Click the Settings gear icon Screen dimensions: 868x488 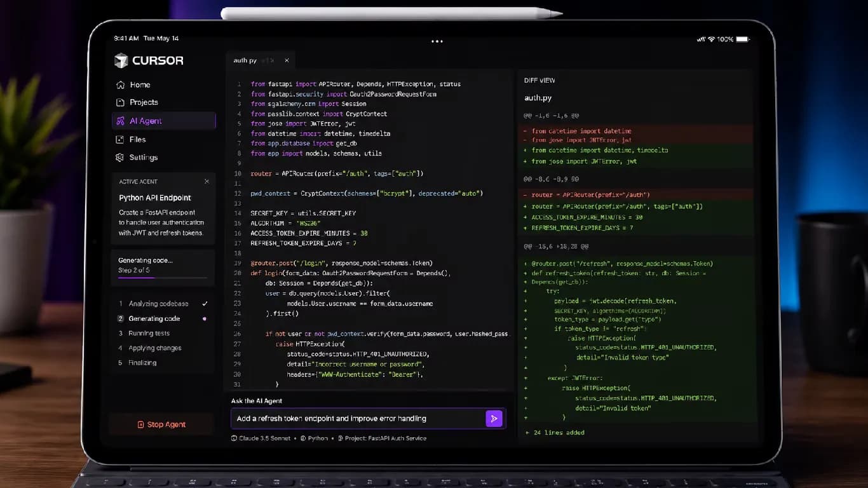120,157
